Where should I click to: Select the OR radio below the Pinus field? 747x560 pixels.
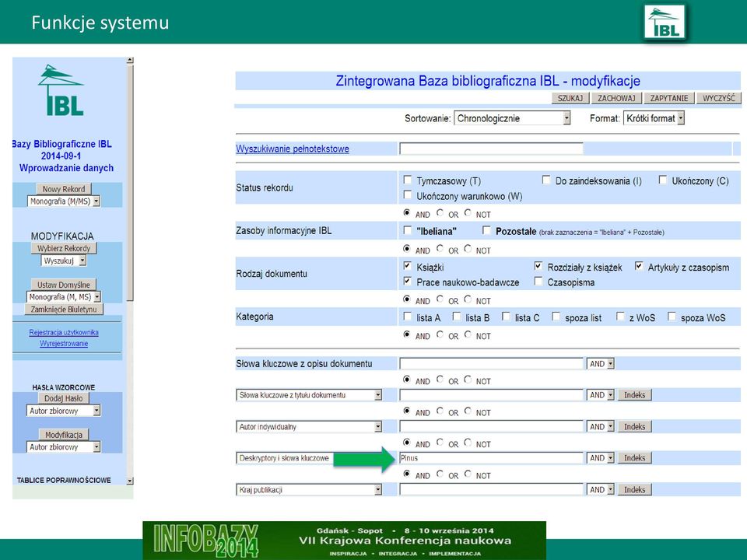coord(440,474)
